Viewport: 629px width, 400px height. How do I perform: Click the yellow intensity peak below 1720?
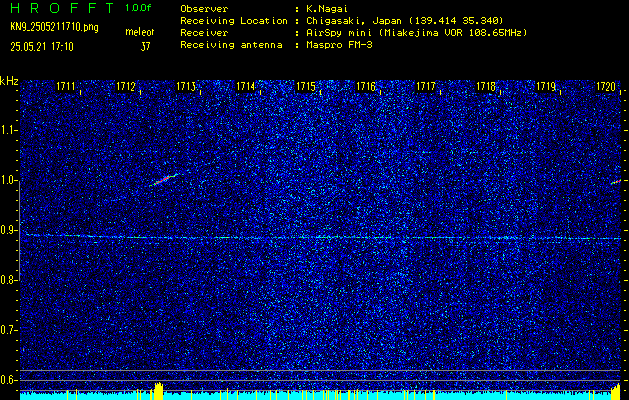(616, 392)
